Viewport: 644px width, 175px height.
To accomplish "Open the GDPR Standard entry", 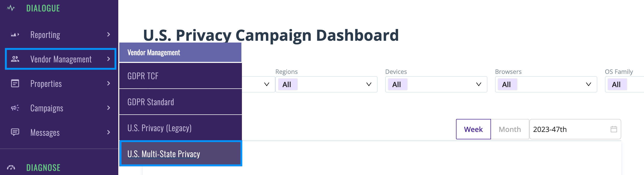I will 180,102.
